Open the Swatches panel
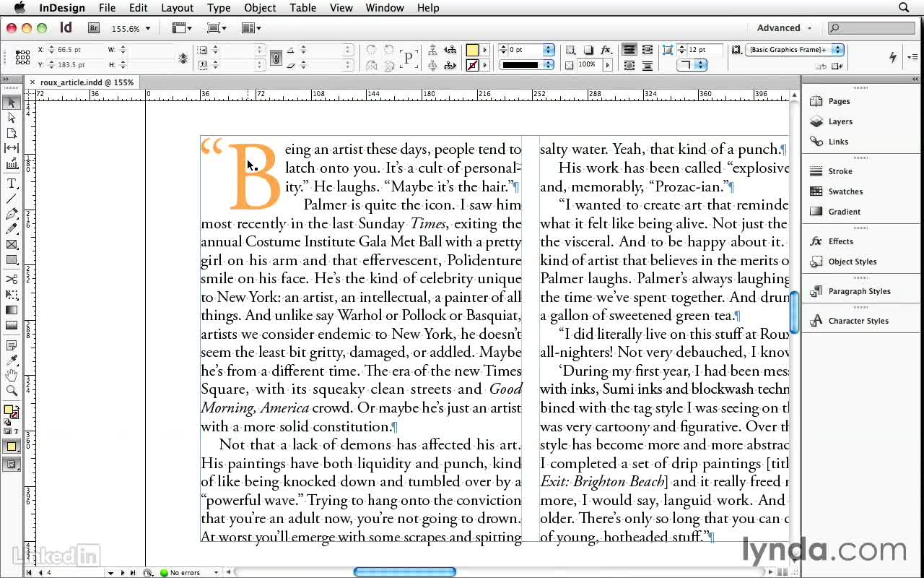Image resolution: width=924 pixels, height=578 pixels. 845,191
